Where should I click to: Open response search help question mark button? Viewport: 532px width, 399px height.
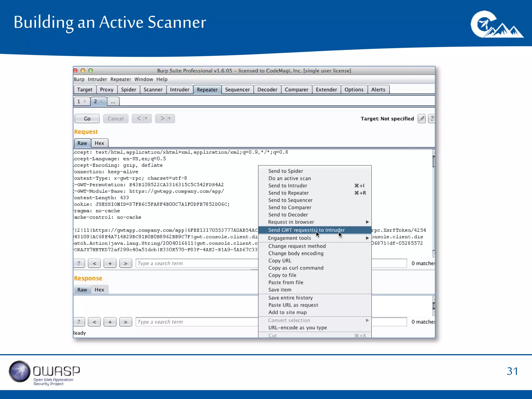(x=79, y=322)
